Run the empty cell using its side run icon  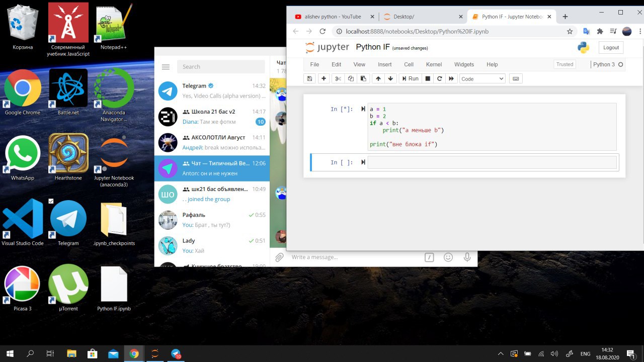363,162
